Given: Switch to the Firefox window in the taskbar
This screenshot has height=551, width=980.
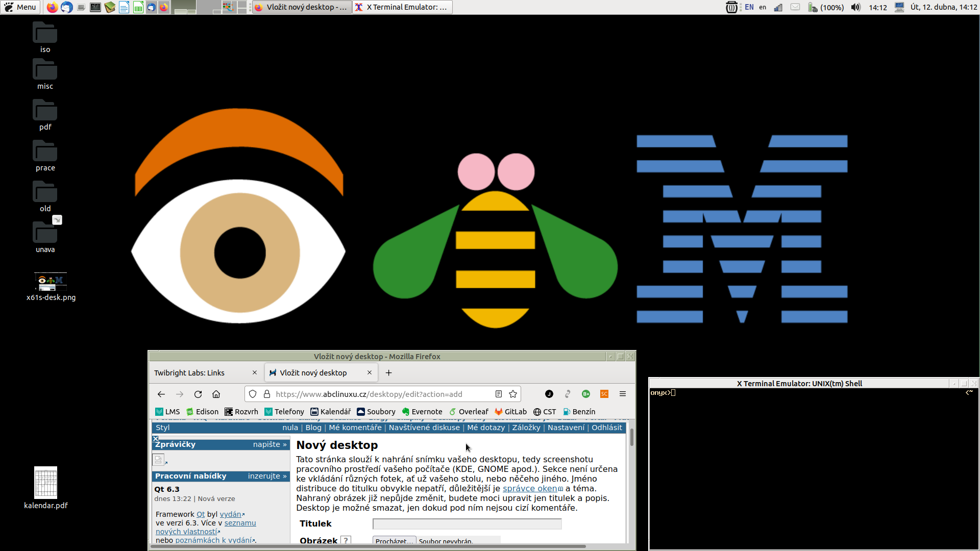Looking at the screenshot, I should [x=301, y=7].
